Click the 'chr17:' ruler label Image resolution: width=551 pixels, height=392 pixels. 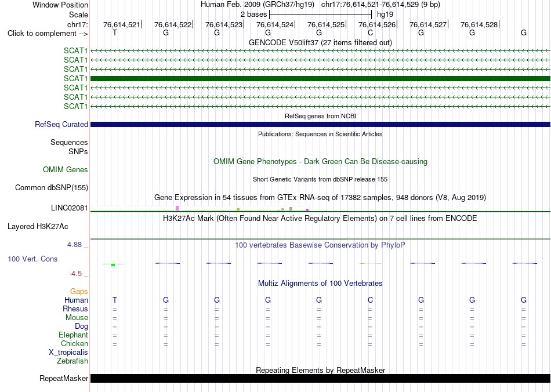pyautogui.click(x=77, y=24)
